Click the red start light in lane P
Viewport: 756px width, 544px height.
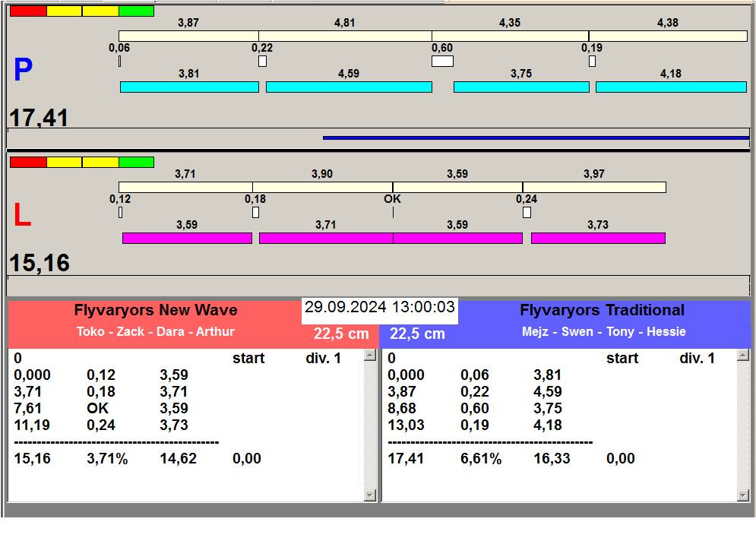point(28,11)
